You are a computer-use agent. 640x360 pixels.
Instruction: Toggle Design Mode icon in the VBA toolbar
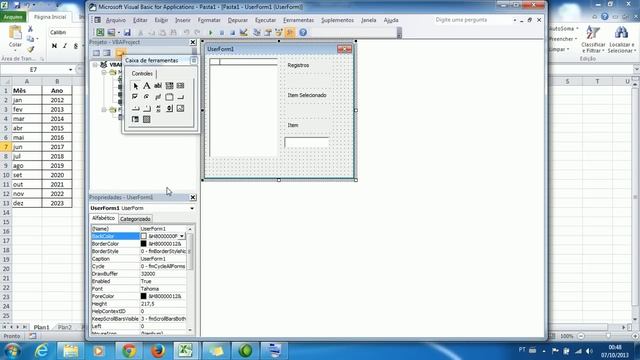(244, 33)
